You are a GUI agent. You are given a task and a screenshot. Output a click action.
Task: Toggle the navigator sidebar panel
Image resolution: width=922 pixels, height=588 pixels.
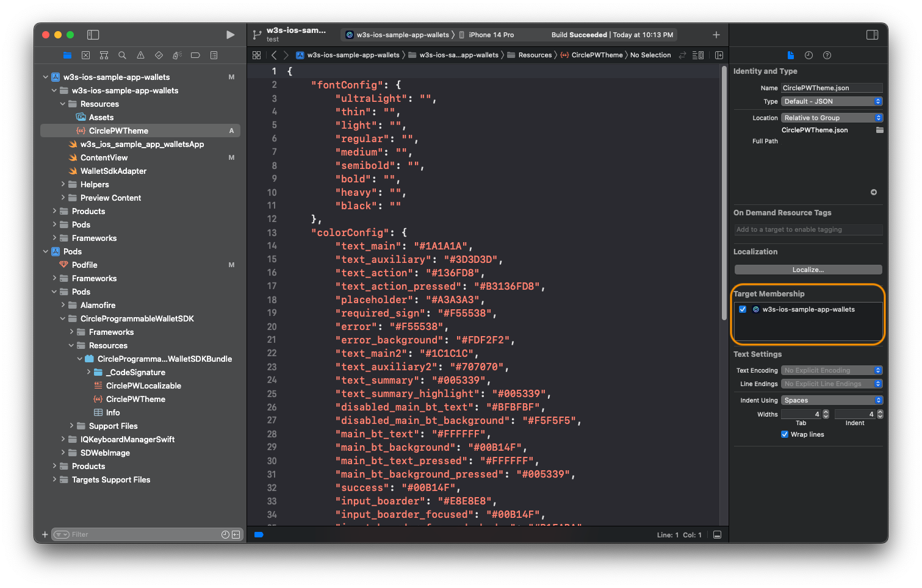point(93,35)
